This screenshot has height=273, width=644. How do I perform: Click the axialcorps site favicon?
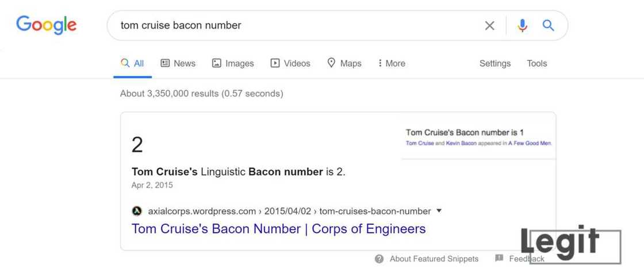coord(137,211)
